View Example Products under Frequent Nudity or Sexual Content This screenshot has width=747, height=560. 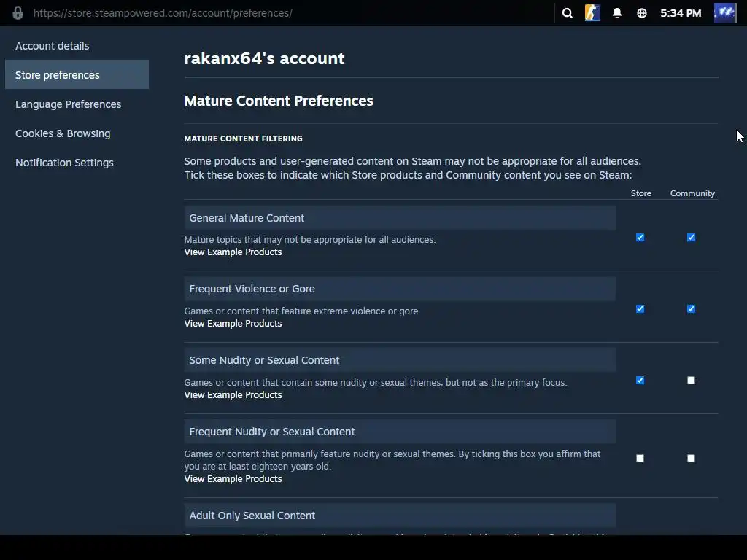233,478
